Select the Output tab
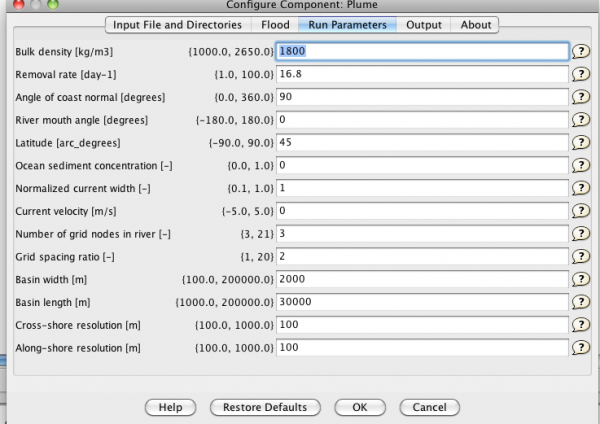Image resolution: width=600 pixels, height=424 pixels. (x=424, y=25)
